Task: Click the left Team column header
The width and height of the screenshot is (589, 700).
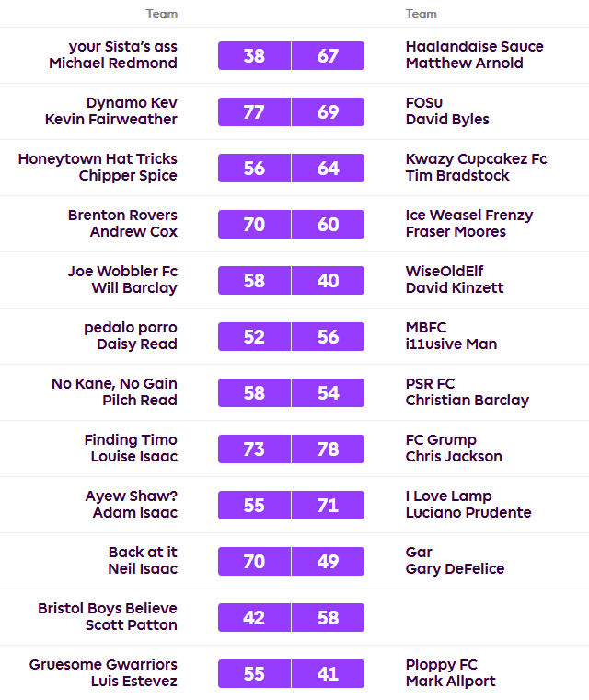Action: pos(162,14)
